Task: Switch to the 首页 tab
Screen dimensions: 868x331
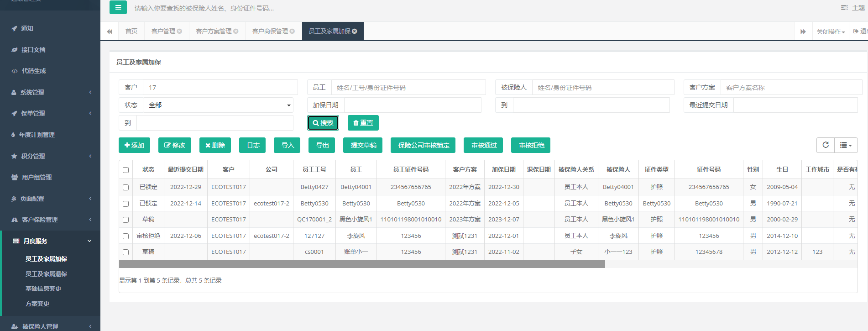Action: click(x=131, y=31)
